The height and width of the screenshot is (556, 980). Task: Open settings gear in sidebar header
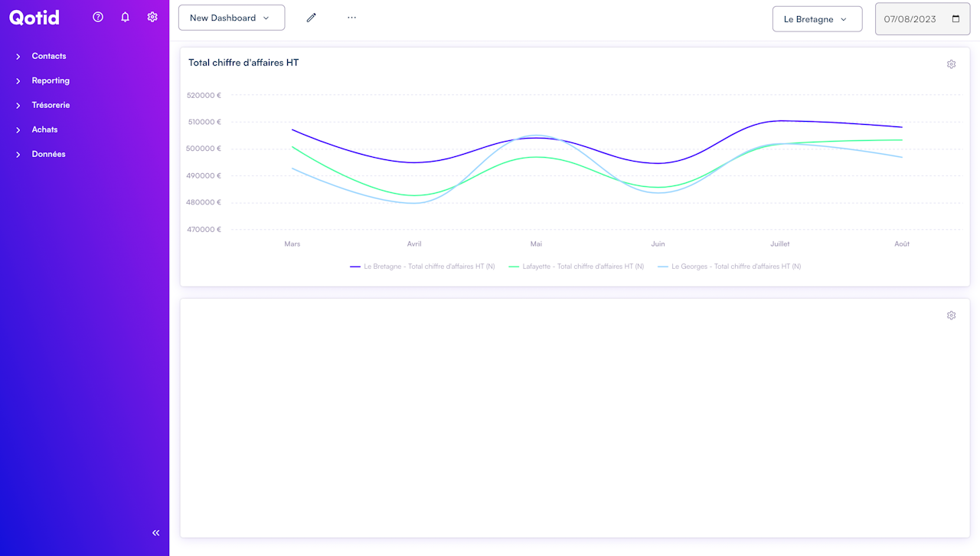(x=152, y=17)
